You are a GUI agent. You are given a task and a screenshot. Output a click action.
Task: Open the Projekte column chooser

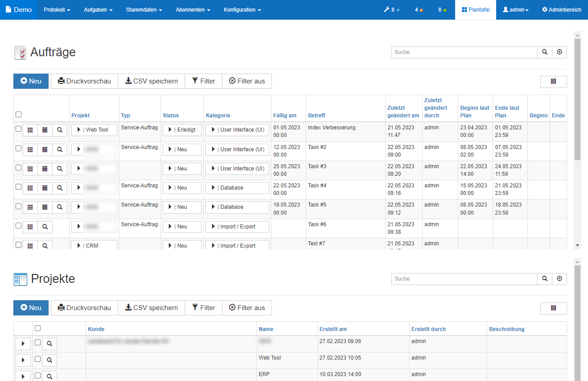pyautogui.click(x=554, y=308)
